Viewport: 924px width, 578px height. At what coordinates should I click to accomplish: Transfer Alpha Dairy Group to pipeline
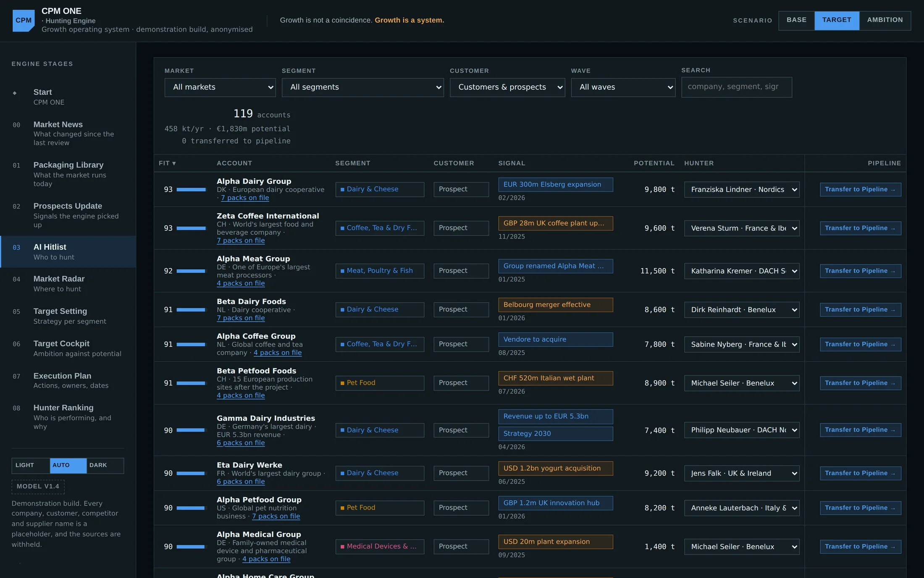[x=860, y=190]
